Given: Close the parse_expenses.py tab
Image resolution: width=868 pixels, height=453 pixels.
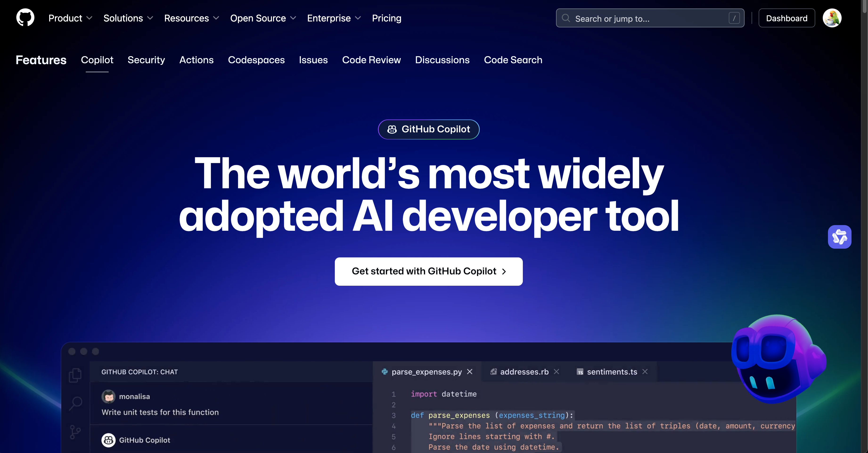Looking at the screenshot, I should 470,372.
